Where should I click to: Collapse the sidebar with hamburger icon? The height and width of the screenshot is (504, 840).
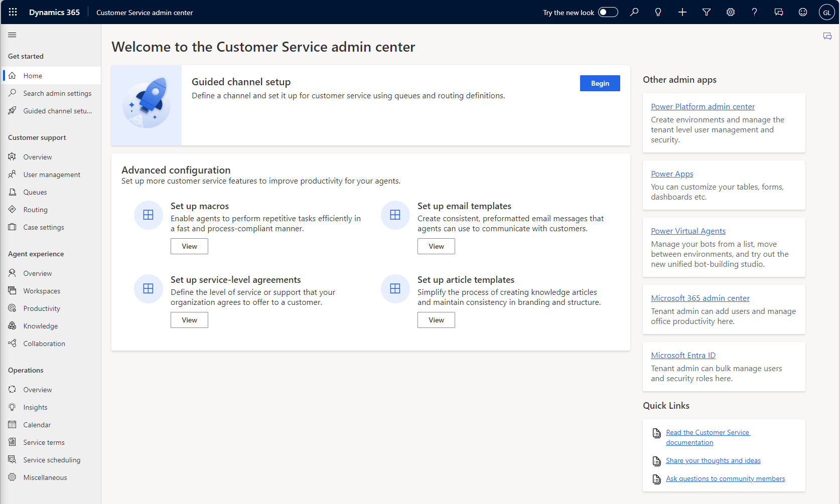point(13,35)
